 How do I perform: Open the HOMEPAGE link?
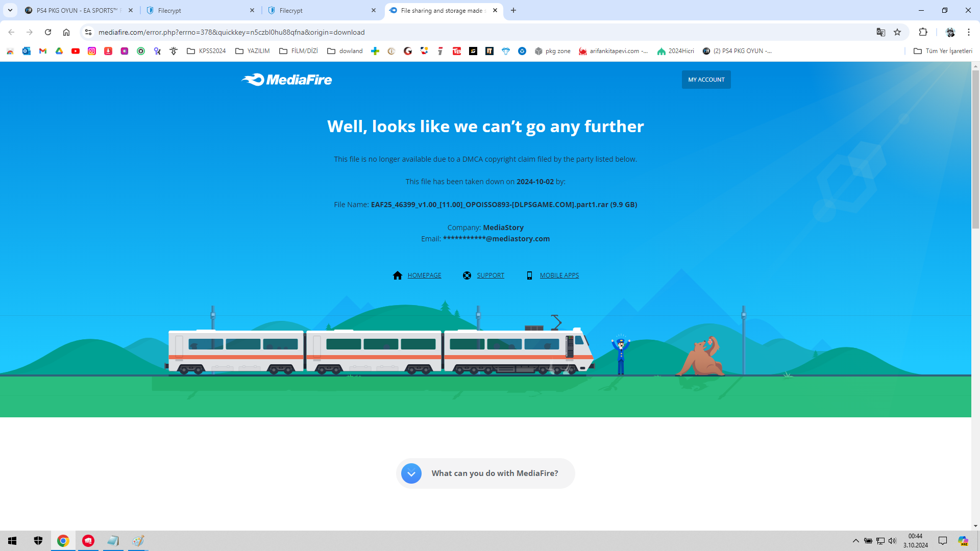pyautogui.click(x=424, y=275)
